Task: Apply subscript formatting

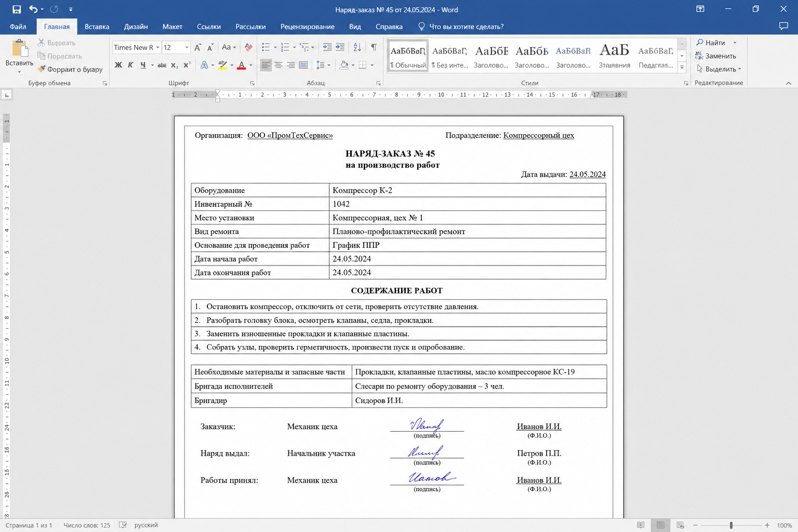Action: (x=175, y=65)
